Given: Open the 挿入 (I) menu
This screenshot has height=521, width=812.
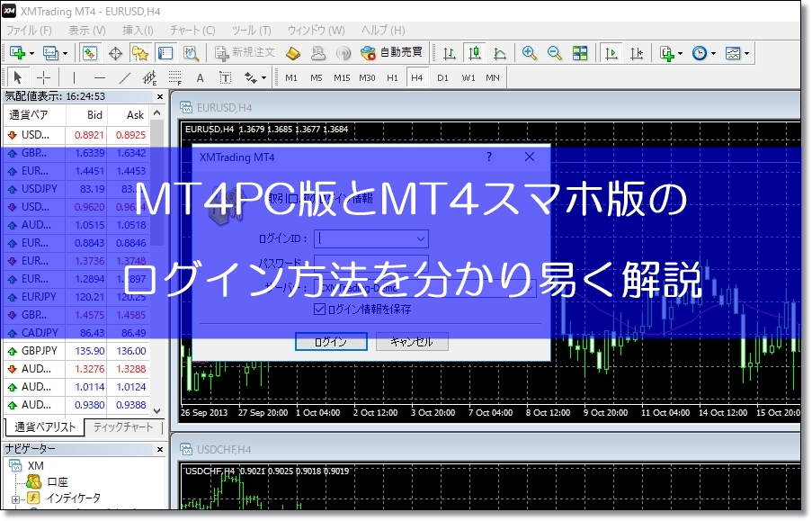Looking at the screenshot, I should coord(138,30).
